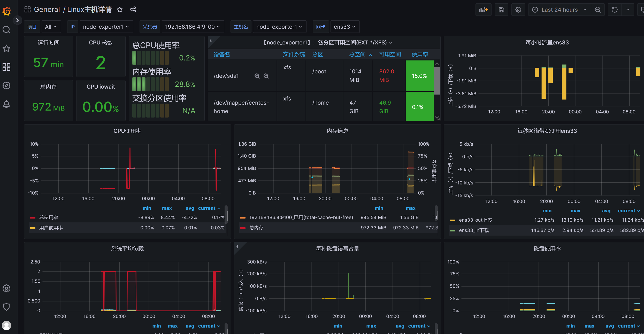Click the General breadcrumb link
Screen dimensions: 644x334
pos(47,10)
